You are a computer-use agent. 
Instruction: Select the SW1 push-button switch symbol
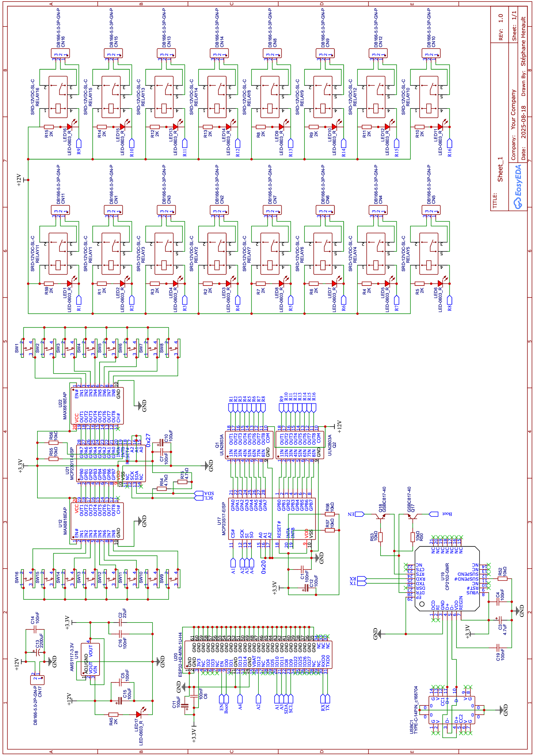pos(28,348)
